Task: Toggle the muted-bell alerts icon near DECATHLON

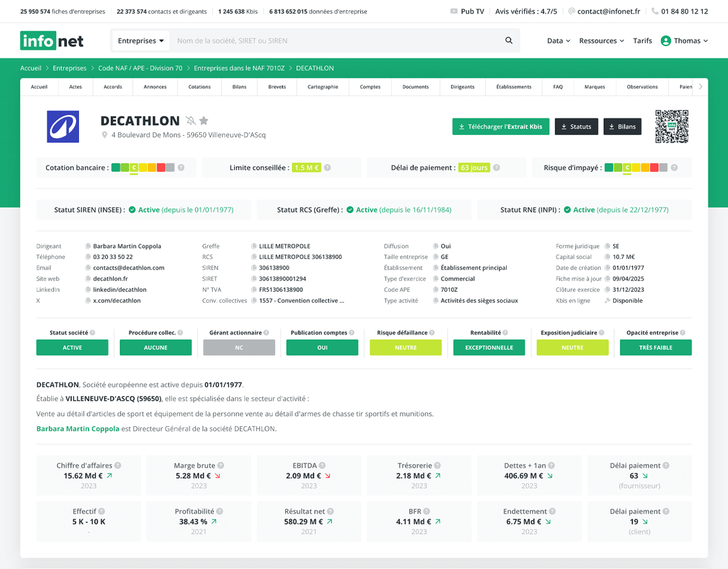Action: [x=190, y=121]
